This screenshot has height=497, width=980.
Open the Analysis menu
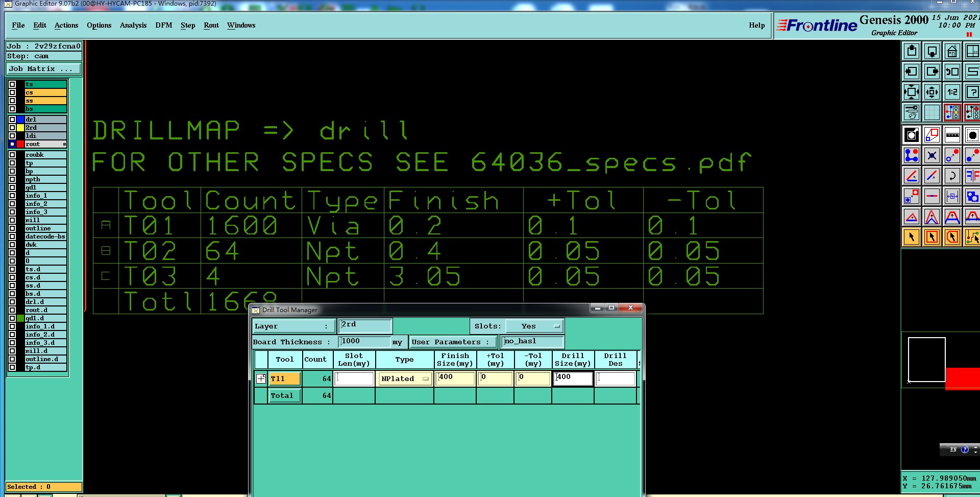tap(133, 25)
